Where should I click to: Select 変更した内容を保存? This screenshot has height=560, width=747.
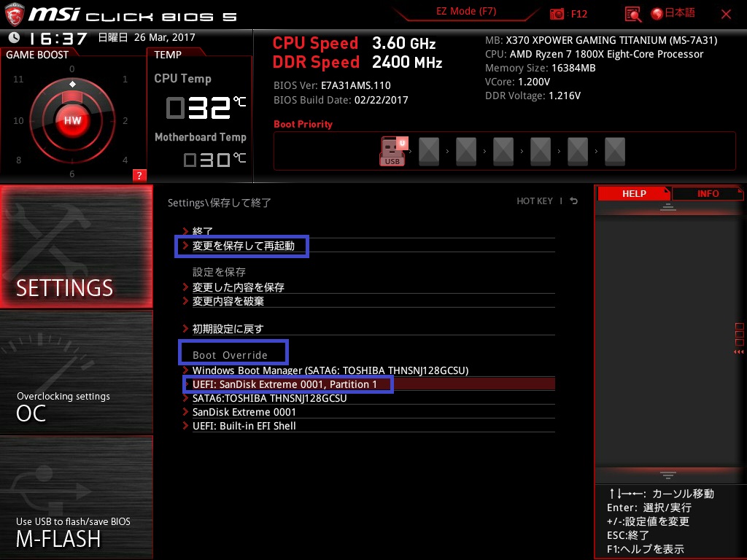pos(368,287)
